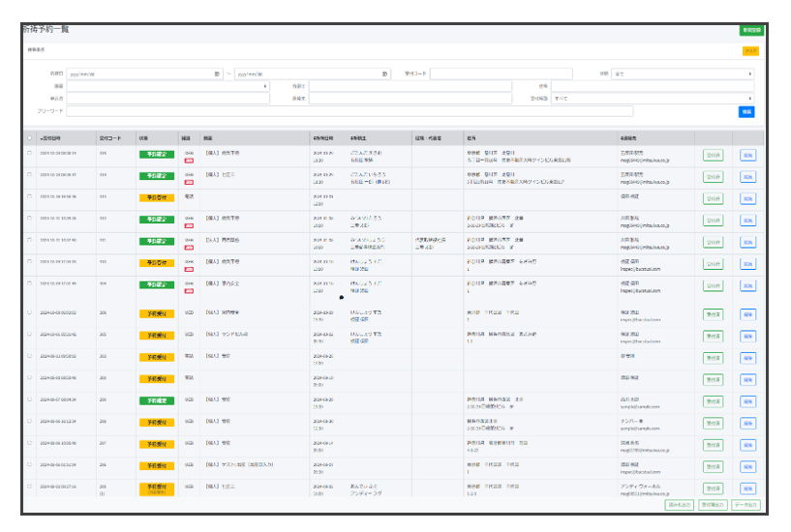Image resolution: width=791 pixels, height=532 pixels.
Task: Open the calendar picker on start date field
Action: click(217, 74)
